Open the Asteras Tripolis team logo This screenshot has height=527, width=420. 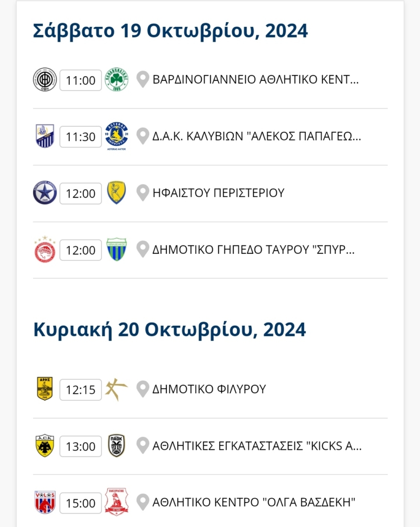pyautogui.click(x=117, y=136)
